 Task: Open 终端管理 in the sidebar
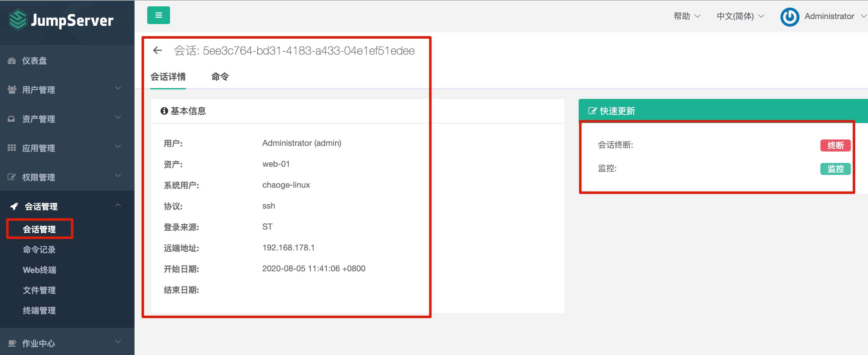point(39,310)
